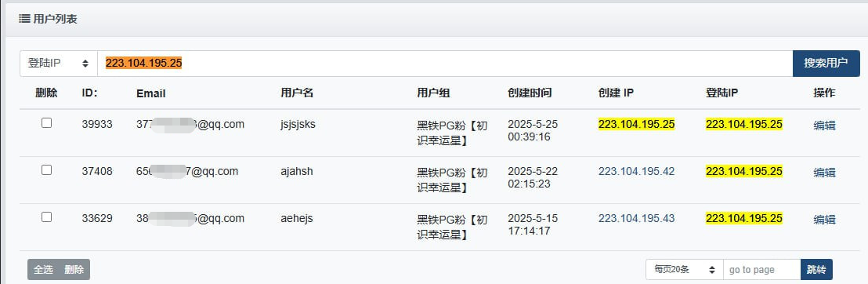Image resolution: width=868 pixels, height=284 pixels.
Task: Click the 搜索用户 button
Action: tap(826, 64)
